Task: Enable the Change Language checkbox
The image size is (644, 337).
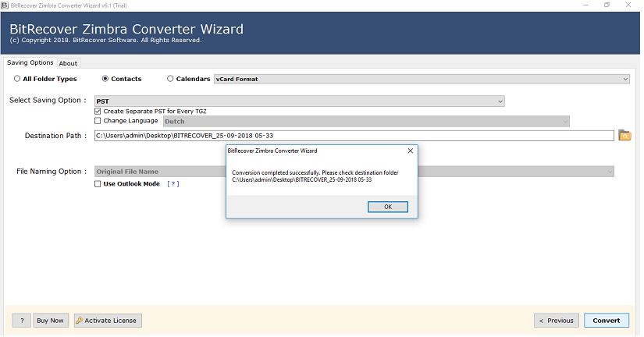Action: pos(98,121)
